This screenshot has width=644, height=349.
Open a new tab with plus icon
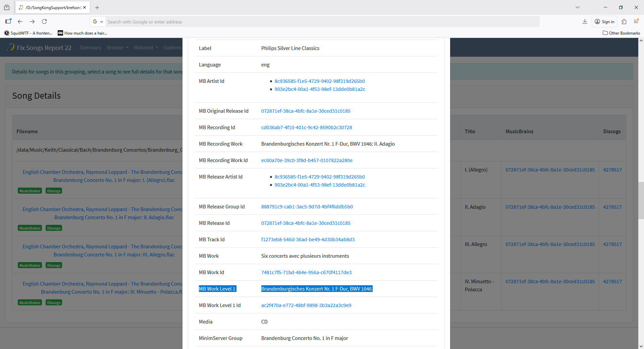tap(97, 7)
